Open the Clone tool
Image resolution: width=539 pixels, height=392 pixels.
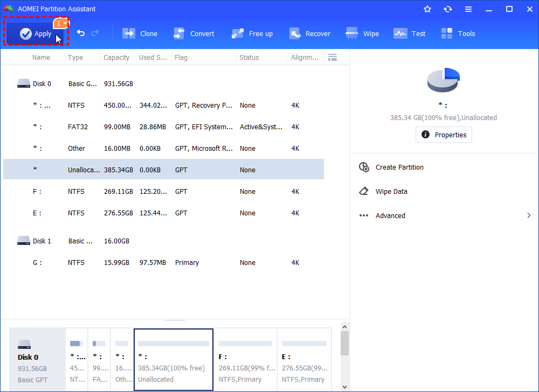[140, 33]
